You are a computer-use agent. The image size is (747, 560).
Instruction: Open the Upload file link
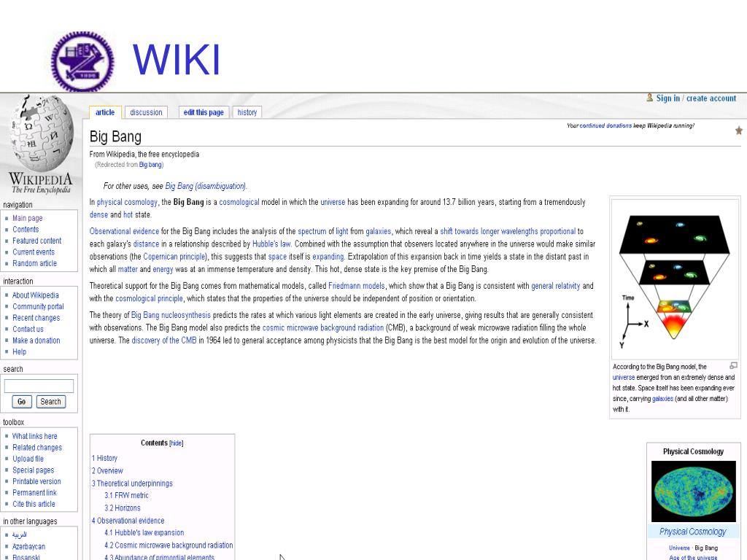pos(28,459)
